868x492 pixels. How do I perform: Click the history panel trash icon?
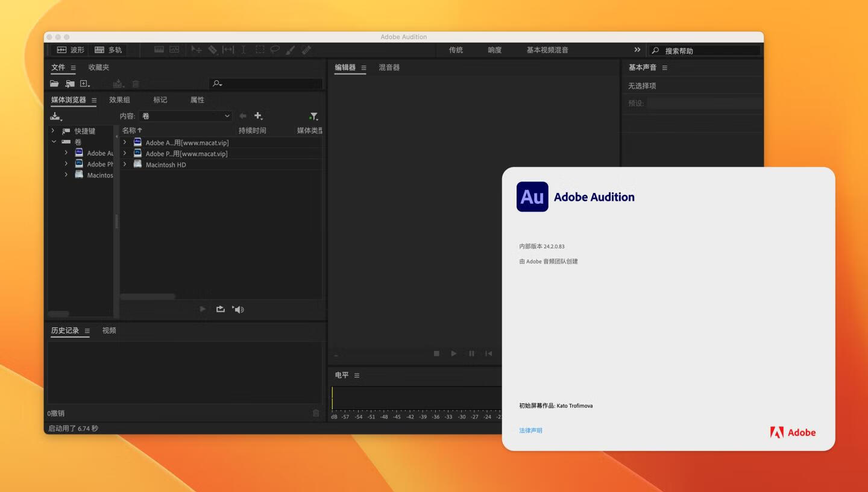pos(316,413)
